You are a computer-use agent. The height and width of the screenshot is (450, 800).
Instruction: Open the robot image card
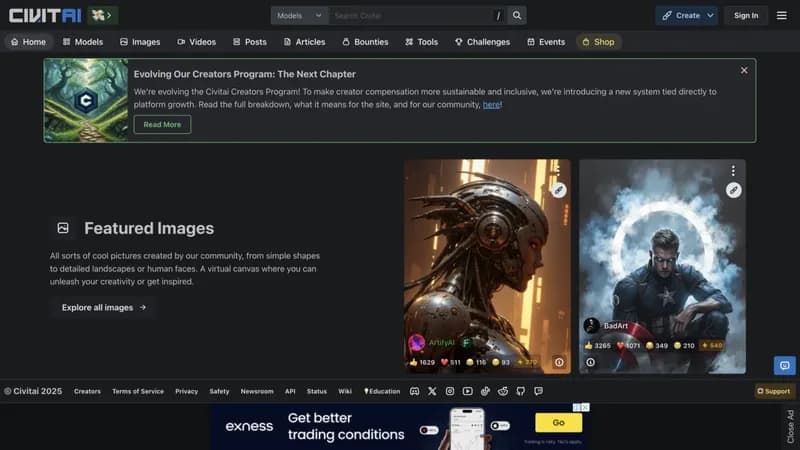click(487, 265)
